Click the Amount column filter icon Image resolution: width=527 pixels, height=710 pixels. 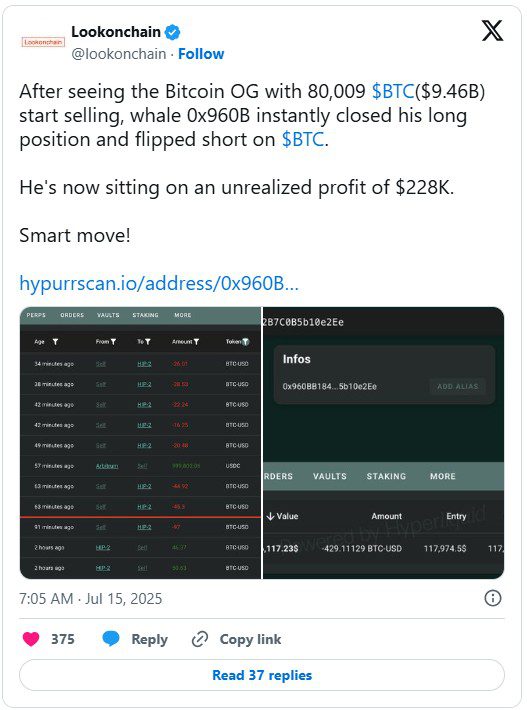[x=196, y=341]
